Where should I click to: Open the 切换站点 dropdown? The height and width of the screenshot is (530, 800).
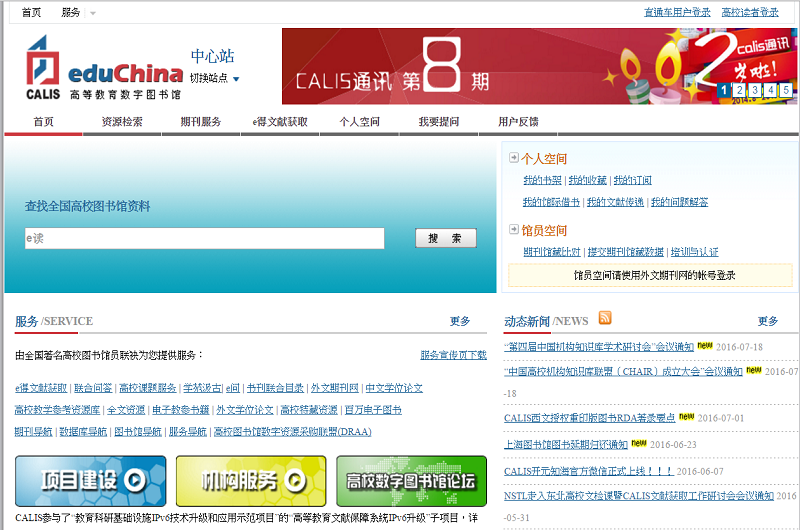tap(214, 78)
